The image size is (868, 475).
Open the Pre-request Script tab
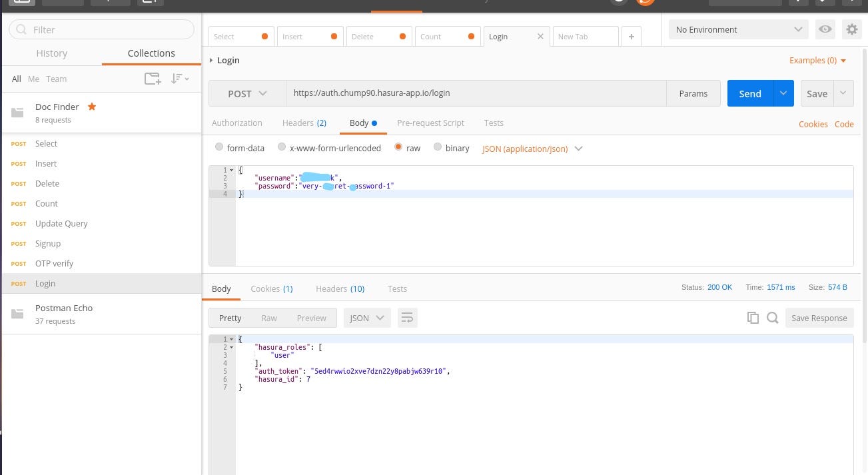click(430, 123)
